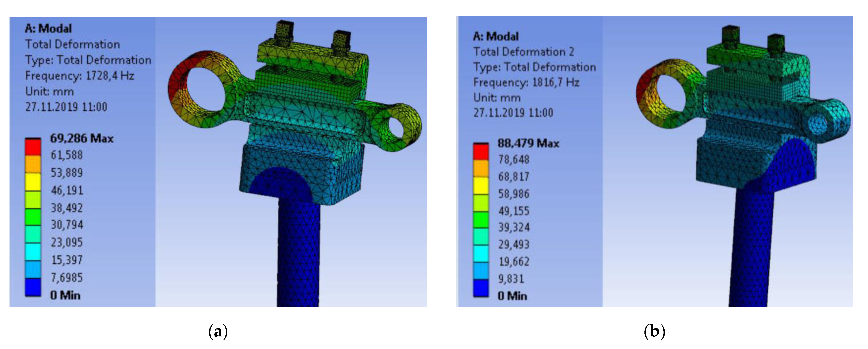This screenshot has width=868, height=349.
Task: Click the 69,286 Max legend label
Action: pyautogui.click(x=82, y=138)
